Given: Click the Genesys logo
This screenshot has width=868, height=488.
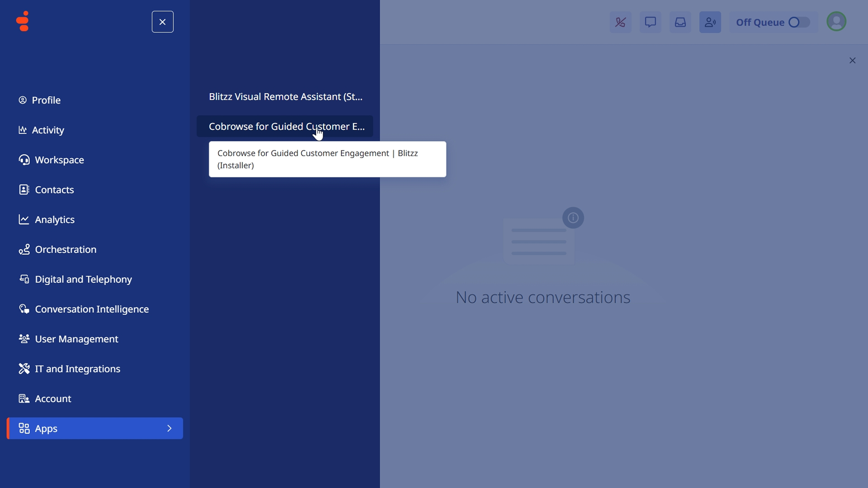Looking at the screenshot, I should point(22,21).
